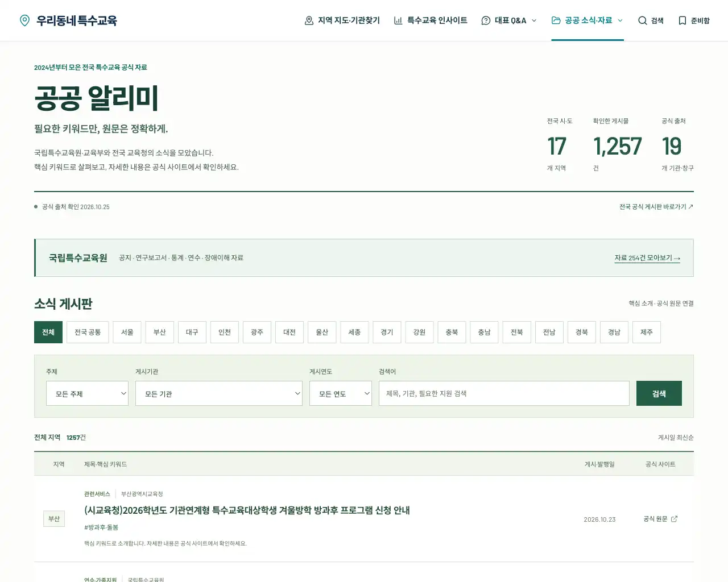Click the 검색어 text input field
728x582 pixels.
[504, 393]
